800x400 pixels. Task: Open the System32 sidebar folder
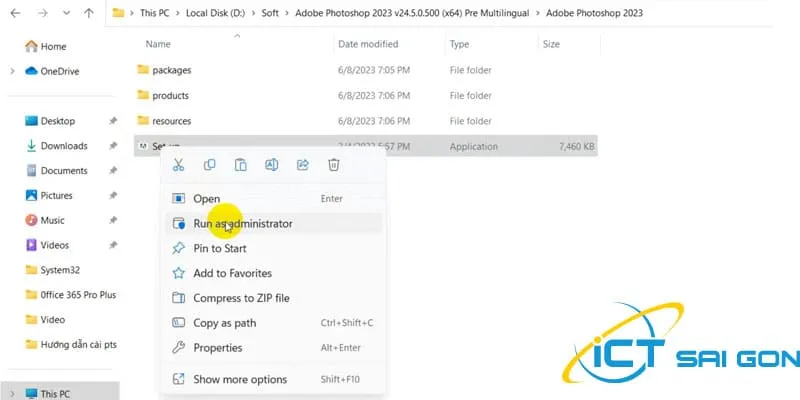53,270
